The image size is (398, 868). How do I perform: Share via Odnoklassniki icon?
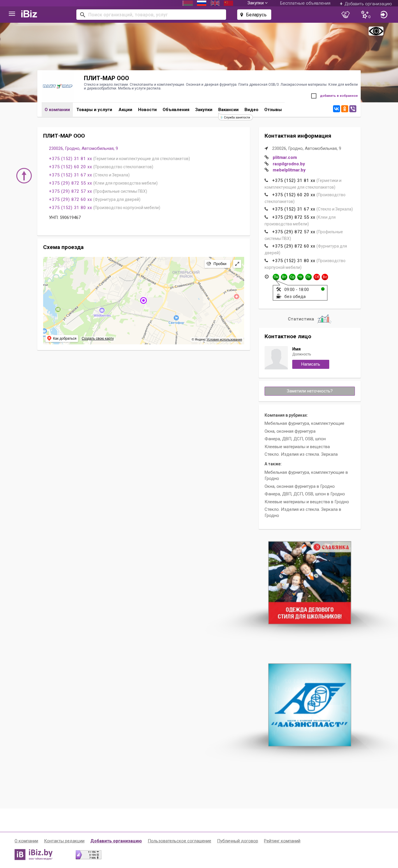click(344, 109)
